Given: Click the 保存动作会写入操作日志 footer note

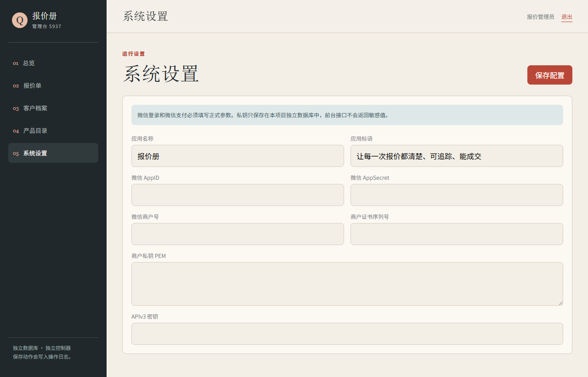Looking at the screenshot, I should click(x=42, y=356).
